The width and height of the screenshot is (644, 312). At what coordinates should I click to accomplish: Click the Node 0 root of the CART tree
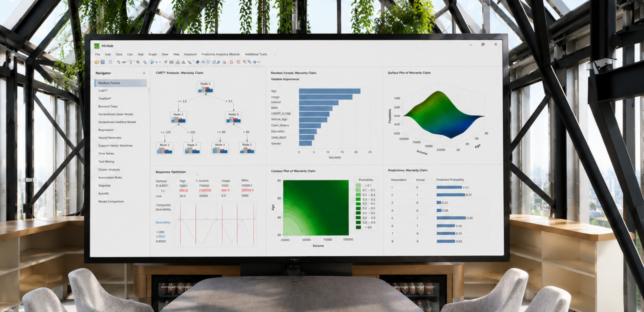click(205, 87)
